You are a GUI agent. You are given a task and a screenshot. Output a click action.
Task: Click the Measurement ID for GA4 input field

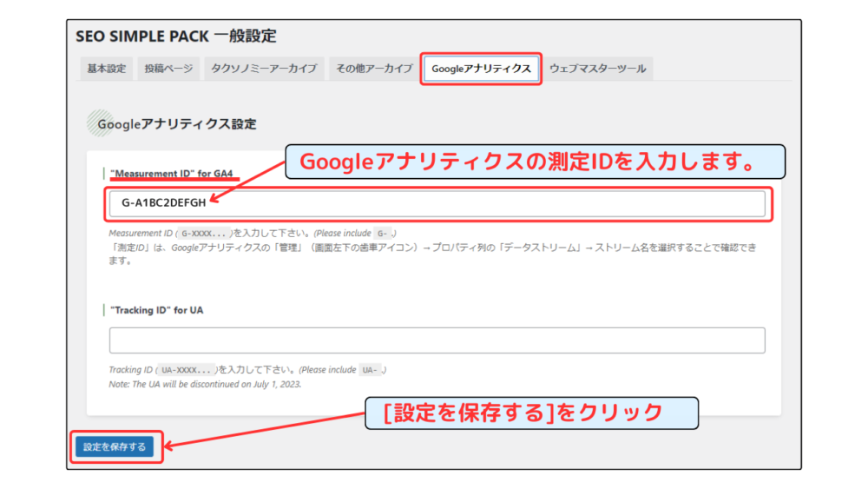click(437, 203)
